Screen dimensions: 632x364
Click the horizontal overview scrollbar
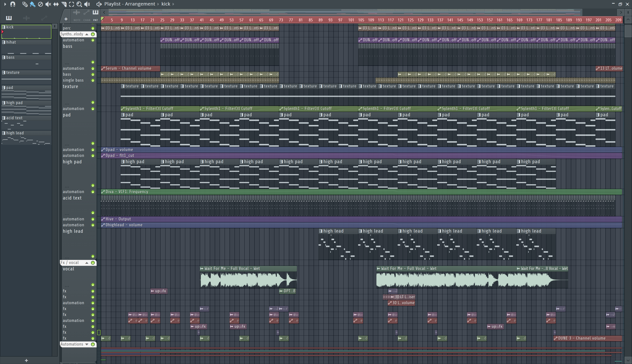tap(345, 12)
